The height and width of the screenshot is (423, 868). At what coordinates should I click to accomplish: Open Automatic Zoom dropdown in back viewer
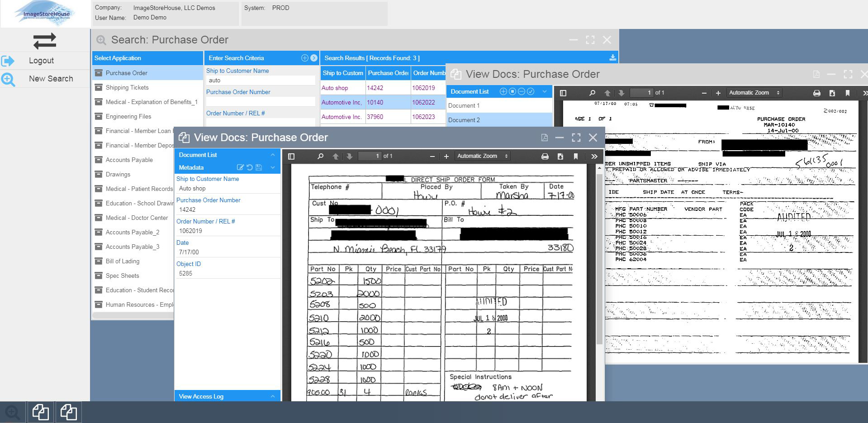754,93
